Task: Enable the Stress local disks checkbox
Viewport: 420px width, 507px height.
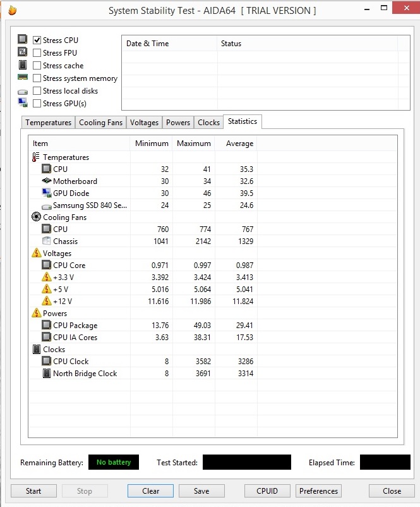Action: pos(37,91)
